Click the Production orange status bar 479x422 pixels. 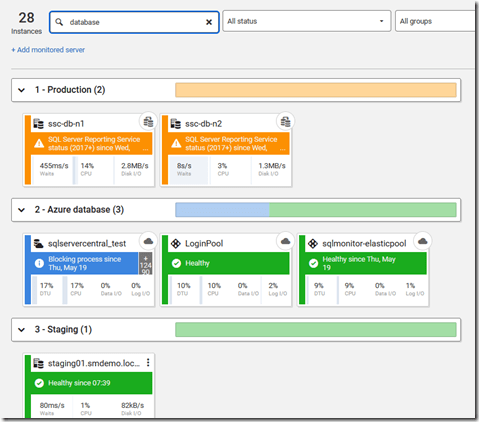tap(316, 90)
